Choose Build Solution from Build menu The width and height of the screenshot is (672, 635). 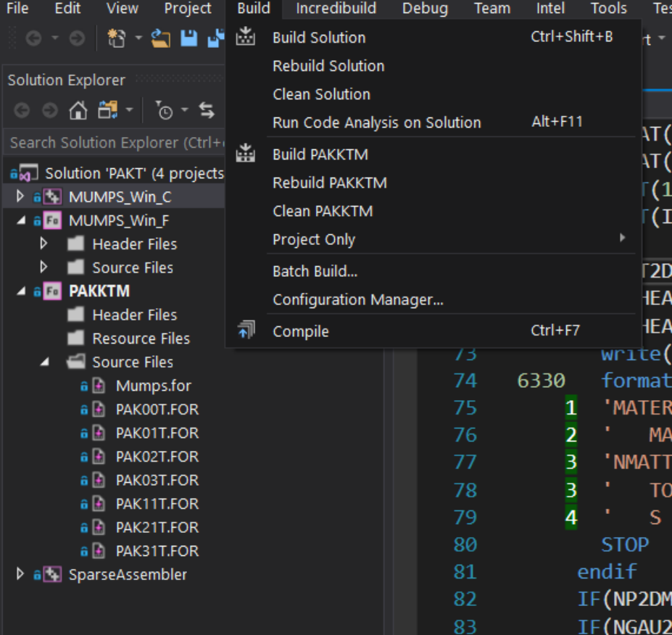[x=433, y=38]
